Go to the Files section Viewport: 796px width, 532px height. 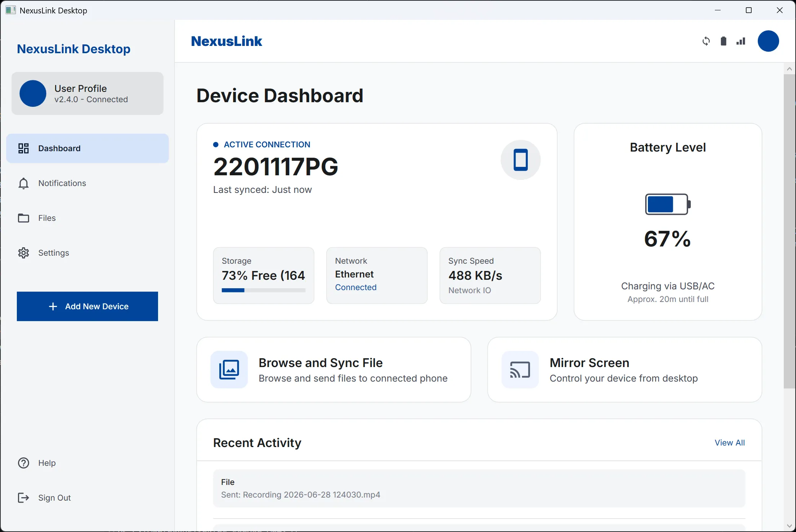pyautogui.click(x=87, y=218)
